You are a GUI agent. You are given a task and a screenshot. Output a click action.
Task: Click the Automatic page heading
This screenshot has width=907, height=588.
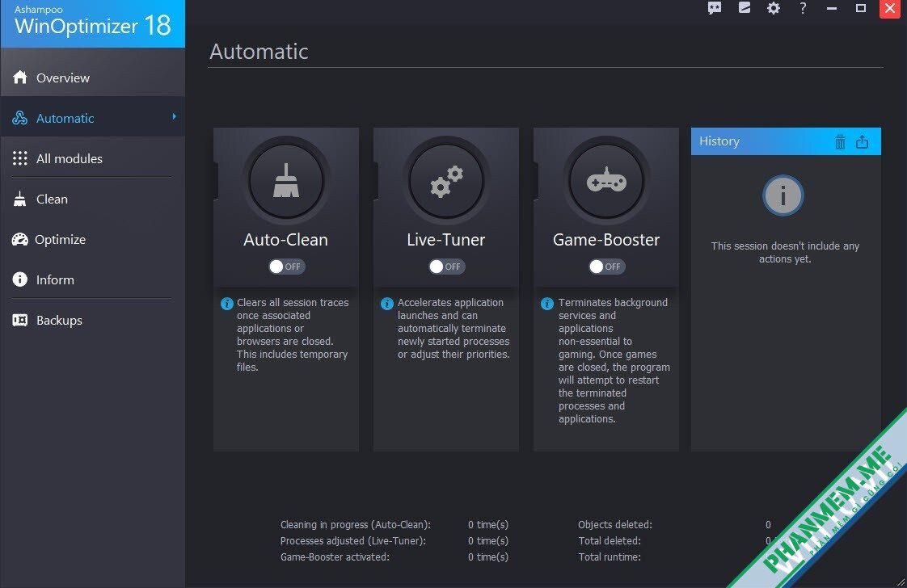click(x=259, y=52)
